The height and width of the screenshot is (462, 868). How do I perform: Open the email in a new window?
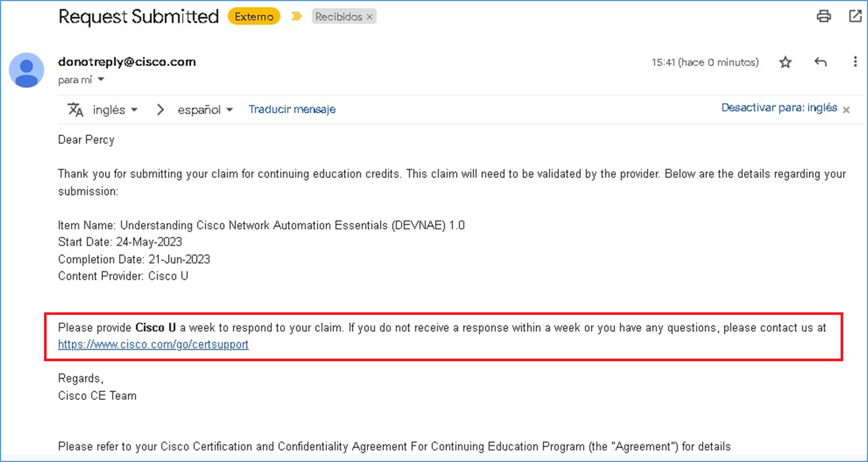[855, 16]
